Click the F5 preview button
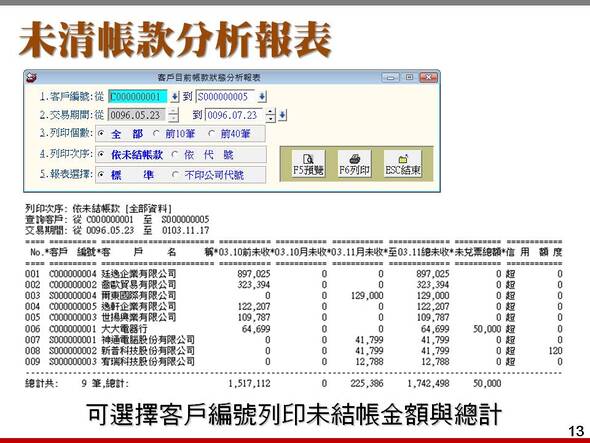The height and width of the screenshot is (443, 590). pos(308,164)
